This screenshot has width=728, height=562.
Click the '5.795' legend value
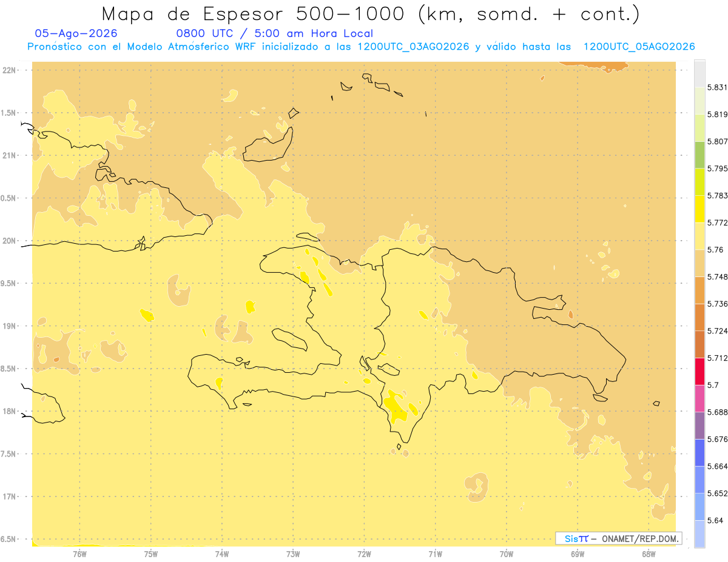pyautogui.click(x=718, y=169)
